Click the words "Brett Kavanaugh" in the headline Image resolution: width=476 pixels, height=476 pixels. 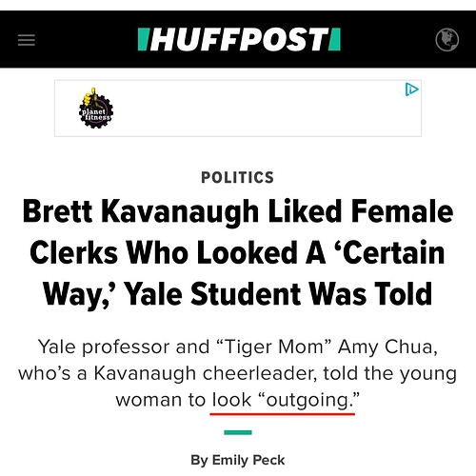pyautogui.click(x=141, y=212)
